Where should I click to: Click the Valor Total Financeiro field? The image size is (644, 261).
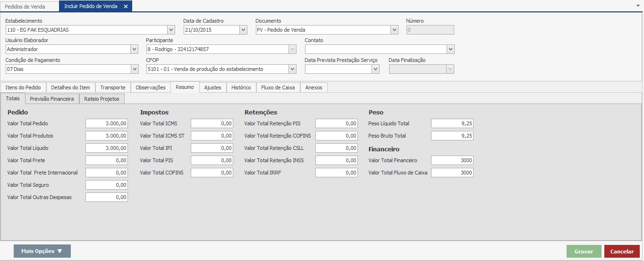tap(452, 160)
